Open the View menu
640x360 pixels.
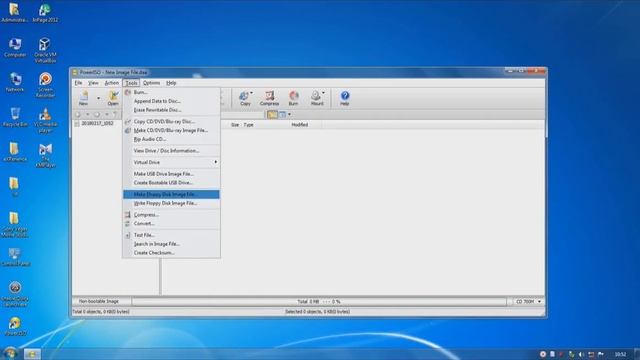coord(93,83)
